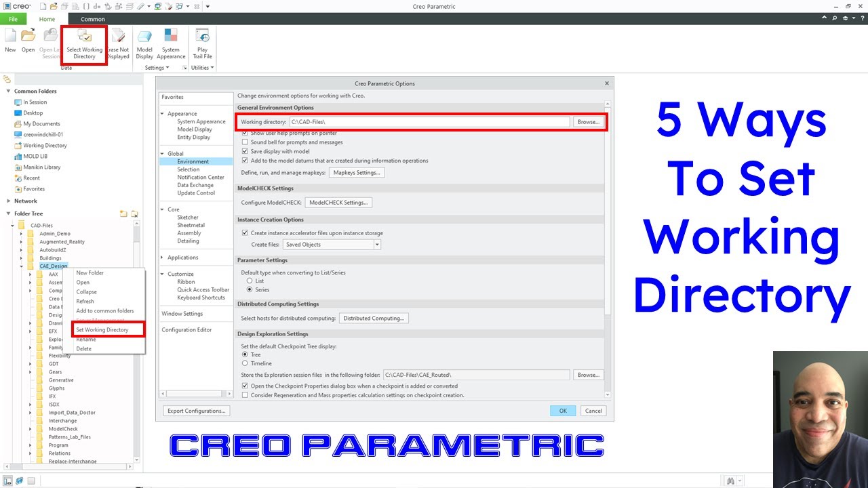The width and height of the screenshot is (868, 488).
Task: Click the Export Configurations button
Action: [197, 411]
